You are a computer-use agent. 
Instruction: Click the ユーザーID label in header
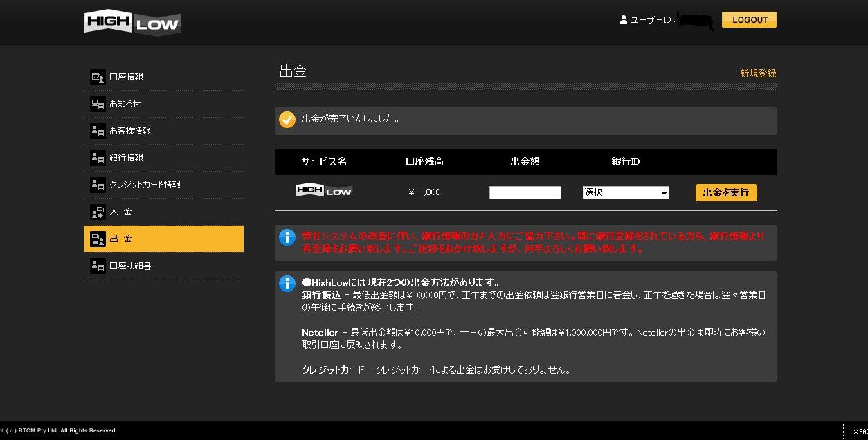(652, 20)
